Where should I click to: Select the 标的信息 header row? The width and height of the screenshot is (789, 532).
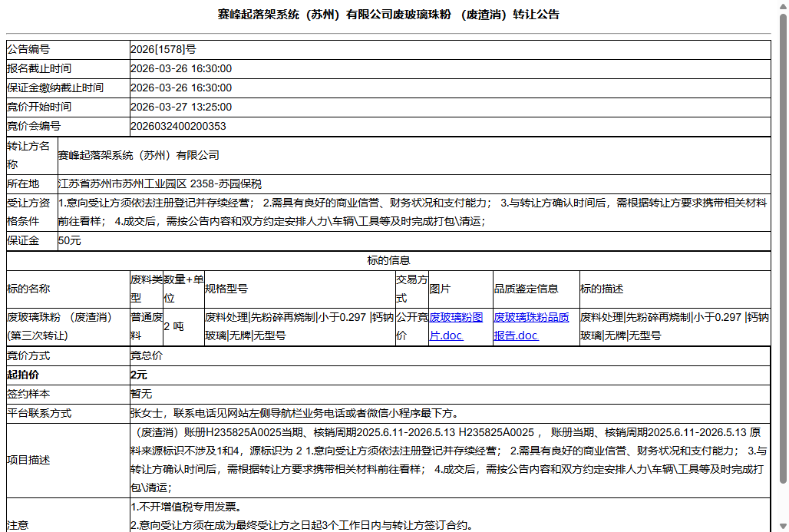394,260
